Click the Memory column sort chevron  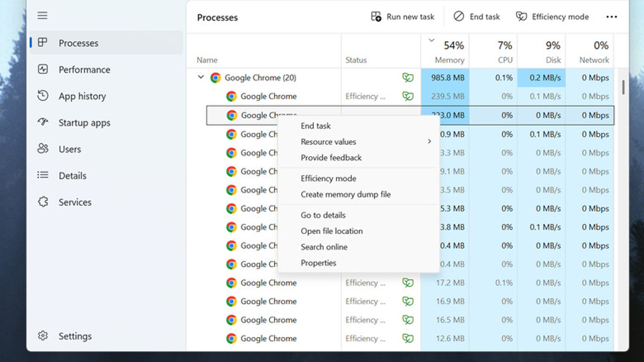431,41
